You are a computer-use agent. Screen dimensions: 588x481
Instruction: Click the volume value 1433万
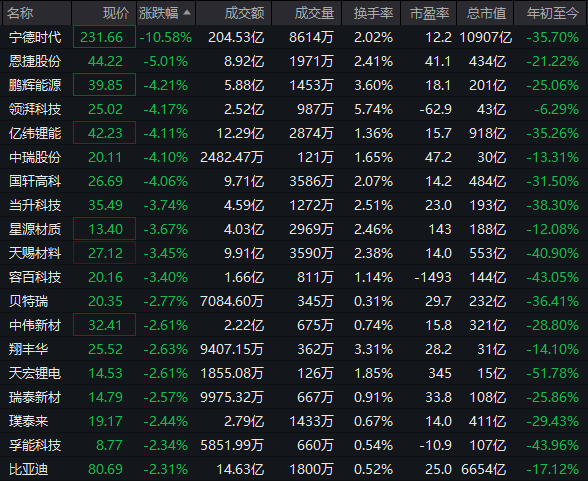311,421
